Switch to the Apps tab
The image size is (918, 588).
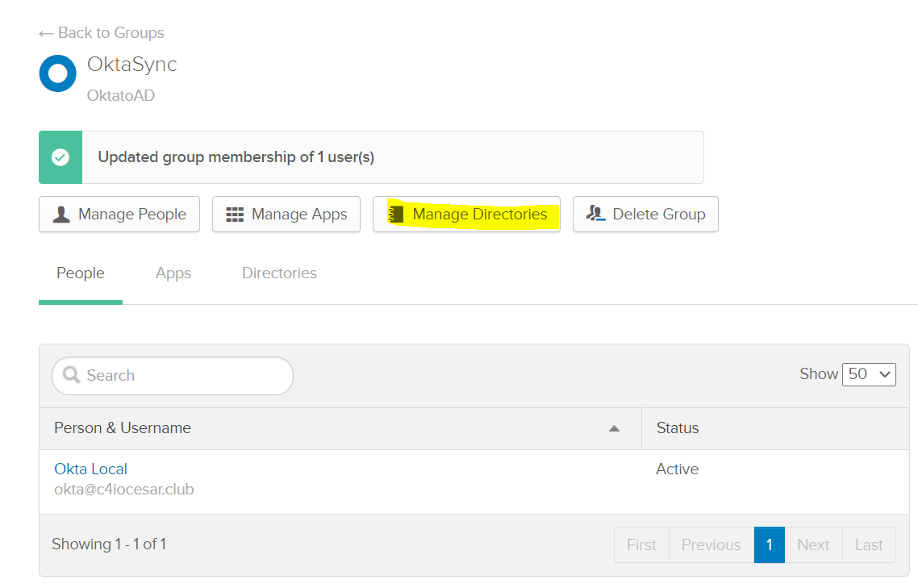(x=173, y=273)
